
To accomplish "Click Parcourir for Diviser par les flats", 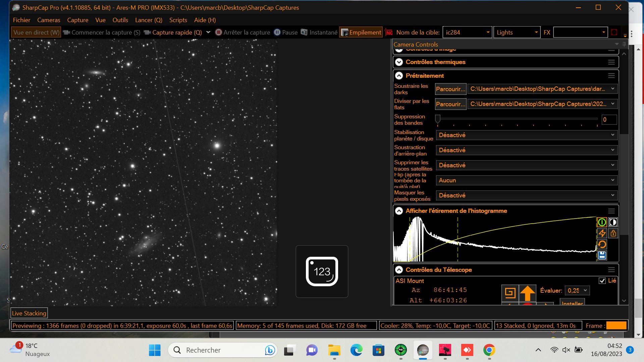I will coord(450,104).
